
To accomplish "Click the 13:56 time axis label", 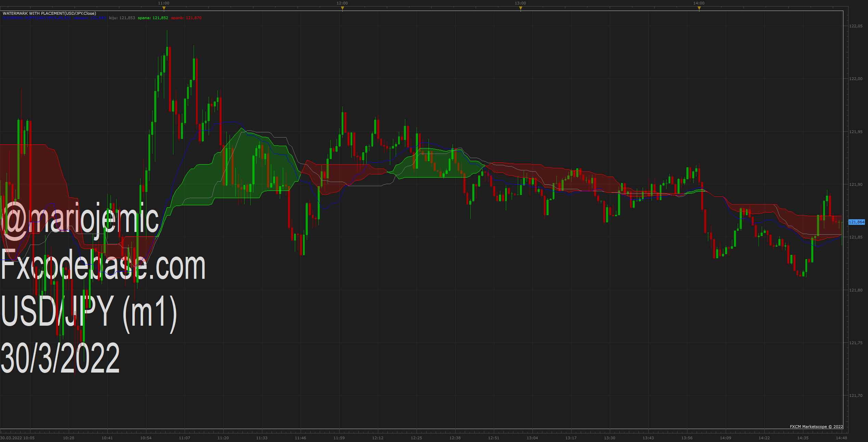I will tap(687, 438).
